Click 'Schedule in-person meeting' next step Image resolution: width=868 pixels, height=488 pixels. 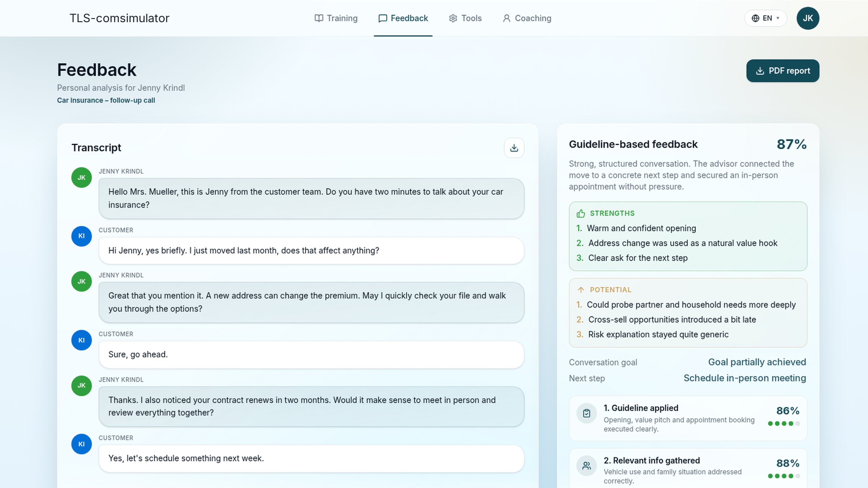745,378
